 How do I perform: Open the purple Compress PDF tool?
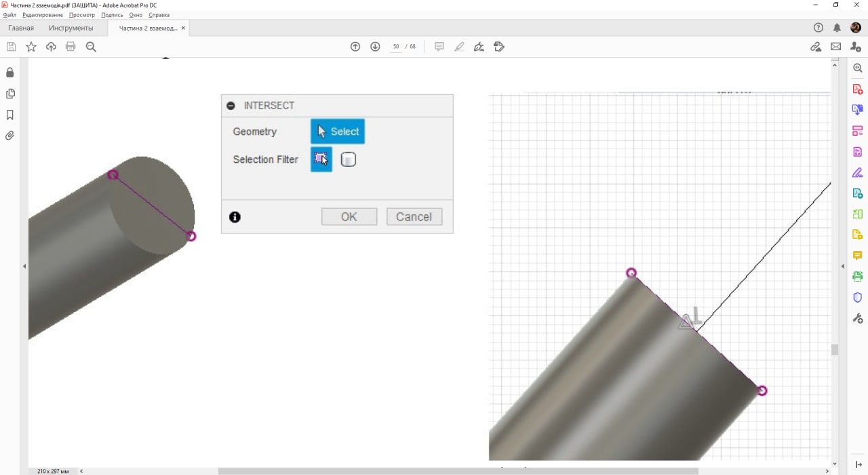pyautogui.click(x=858, y=151)
